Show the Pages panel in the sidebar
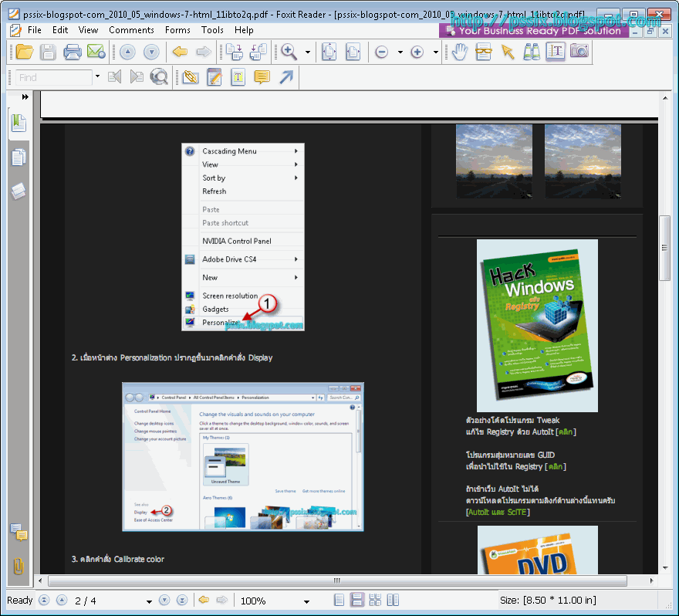 [19, 157]
